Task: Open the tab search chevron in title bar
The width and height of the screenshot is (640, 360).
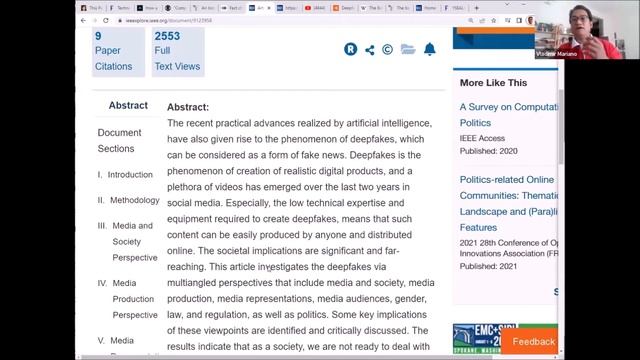Action: click(x=507, y=4)
